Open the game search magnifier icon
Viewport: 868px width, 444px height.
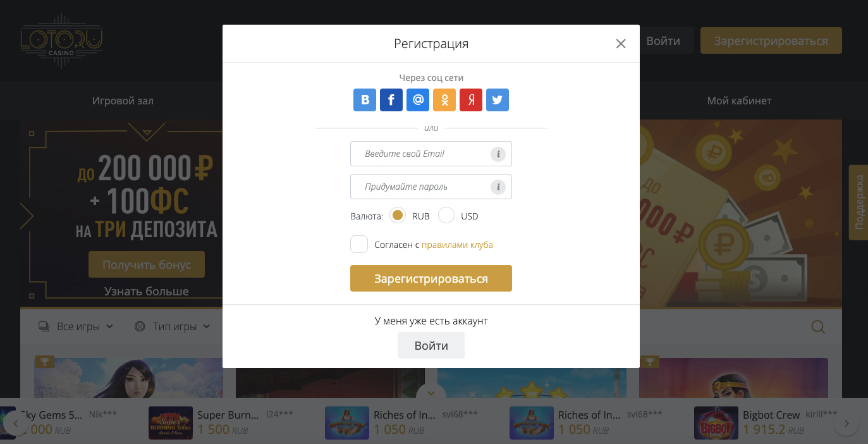pyautogui.click(x=818, y=327)
